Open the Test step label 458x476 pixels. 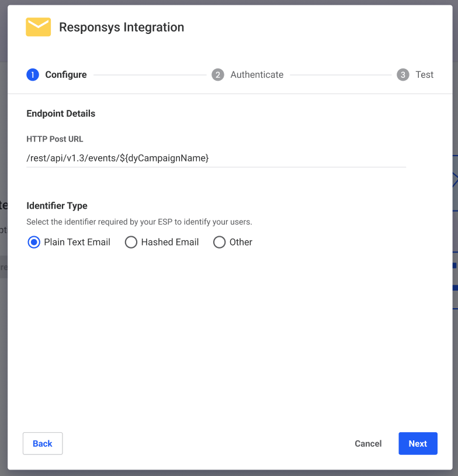pos(424,75)
